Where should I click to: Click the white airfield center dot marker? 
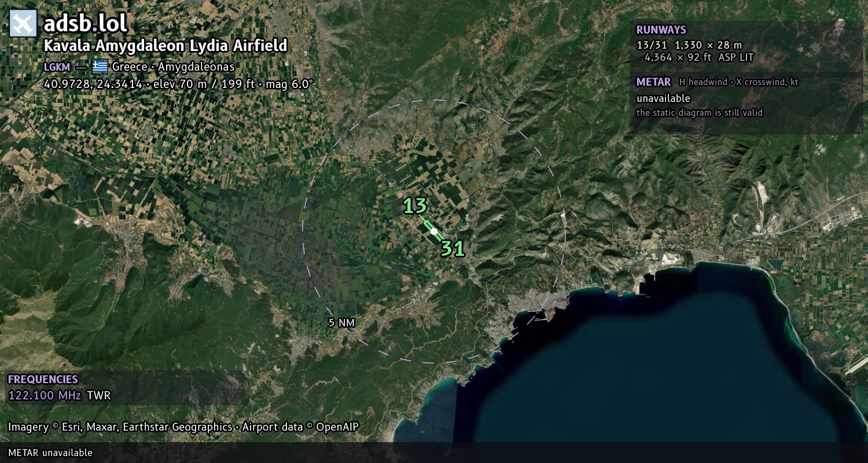click(434, 231)
